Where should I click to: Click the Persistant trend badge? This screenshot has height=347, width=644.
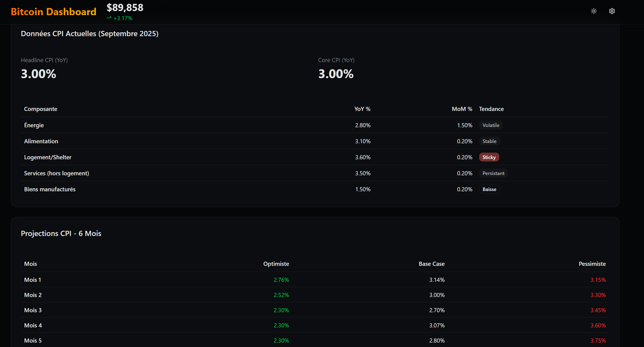coord(493,173)
